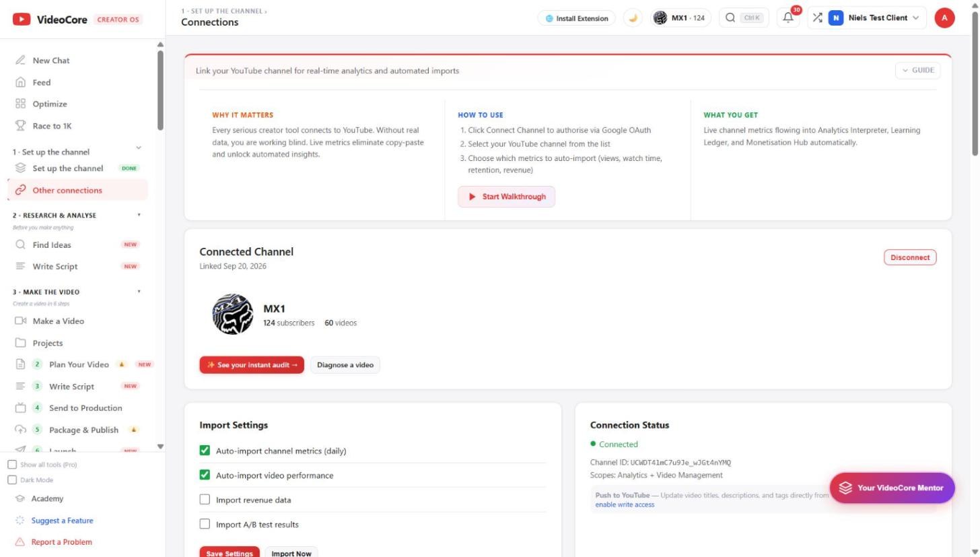The height and width of the screenshot is (557, 980).
Task: Open Package & Publish step
Action: pos(83,430)
